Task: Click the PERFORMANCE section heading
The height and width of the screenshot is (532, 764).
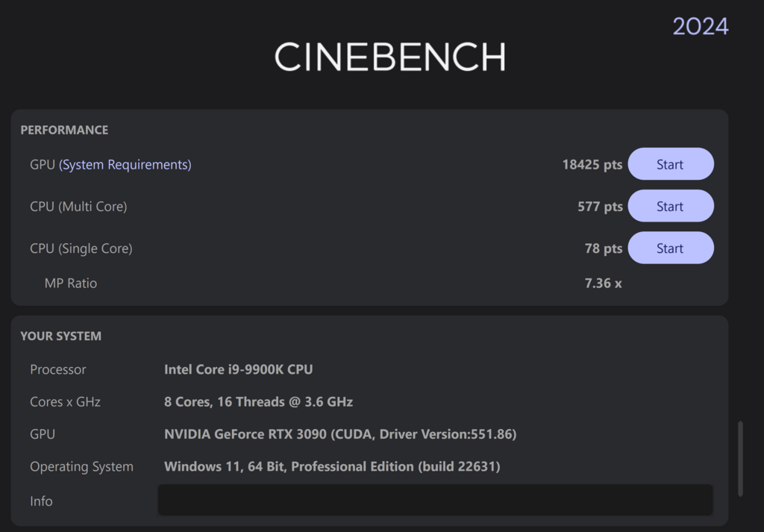Action: click(64, 130)
